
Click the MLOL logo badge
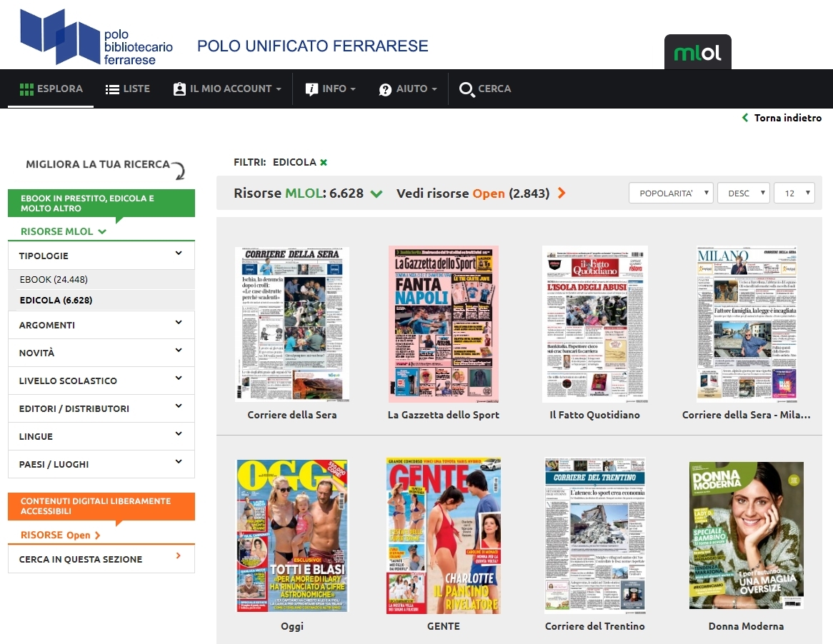point(697,52)
